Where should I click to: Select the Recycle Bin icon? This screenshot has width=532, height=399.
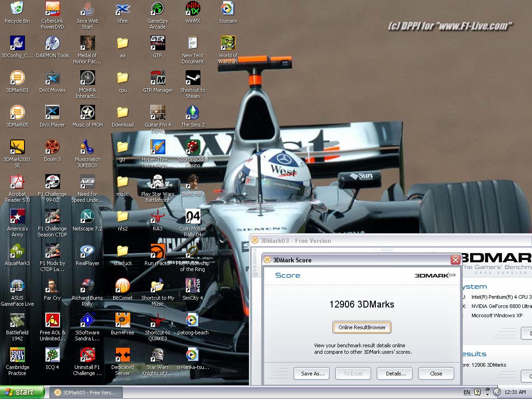click(x=17, y=9)
